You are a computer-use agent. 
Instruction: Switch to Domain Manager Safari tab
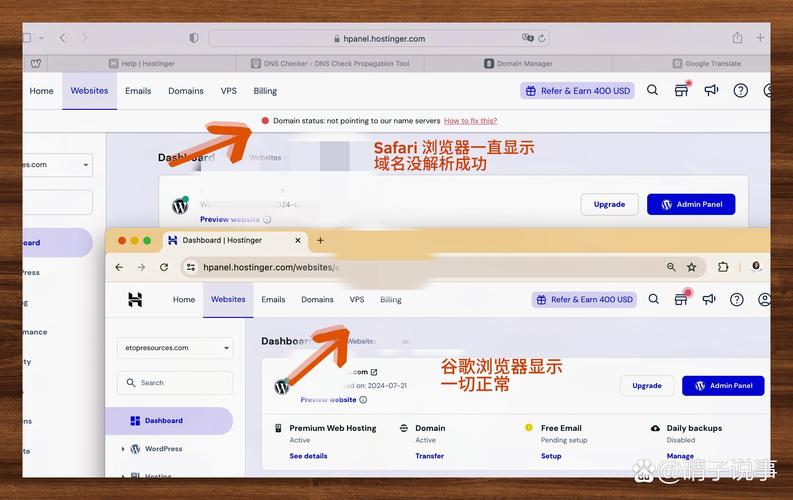pos(518,63)
